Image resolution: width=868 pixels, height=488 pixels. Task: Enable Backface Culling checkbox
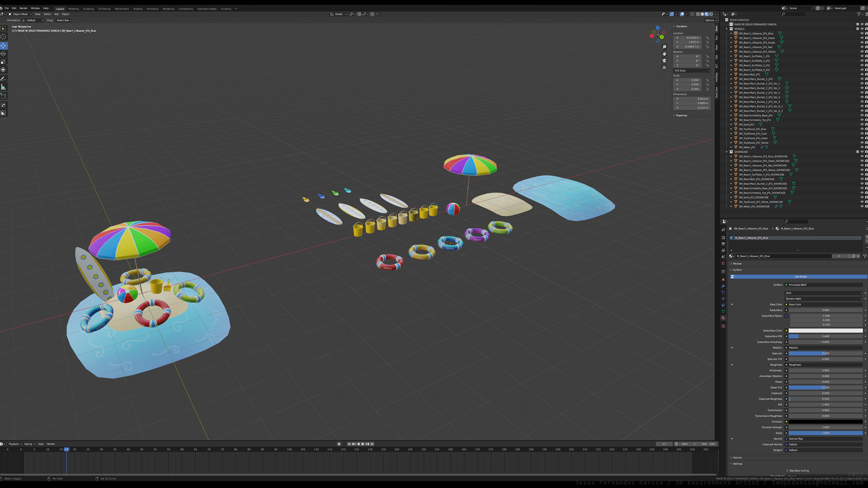(787, 470)
